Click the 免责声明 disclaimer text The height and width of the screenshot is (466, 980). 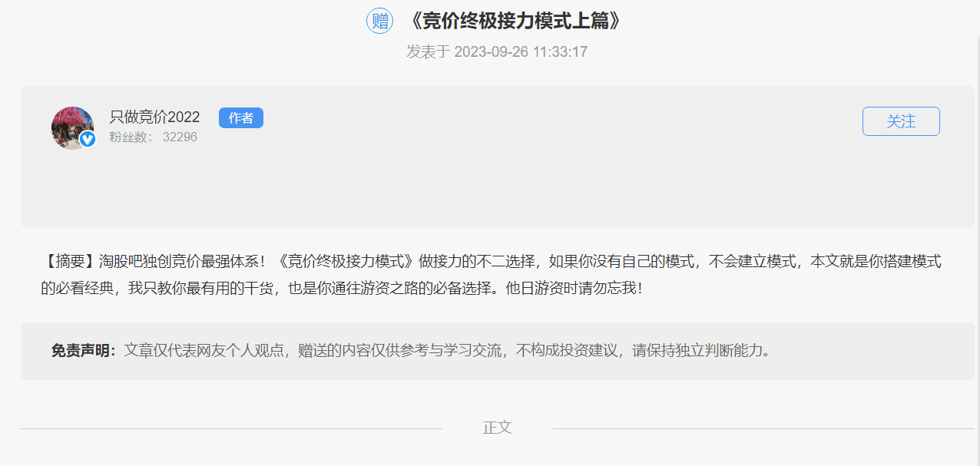coord(411,351)
